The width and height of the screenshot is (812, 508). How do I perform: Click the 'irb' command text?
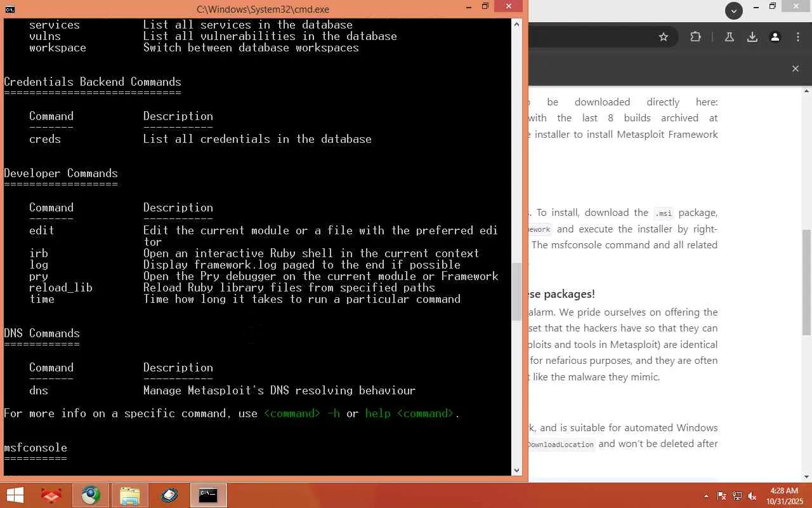pos(39,253)
